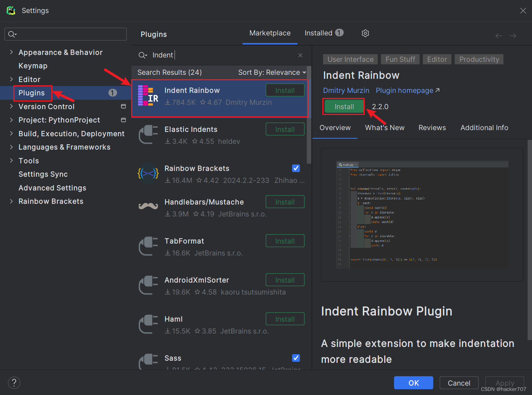Screen dimensions: 532x395
Task: Click Project: PythonProject project-level icon
Action: point(123,120)
